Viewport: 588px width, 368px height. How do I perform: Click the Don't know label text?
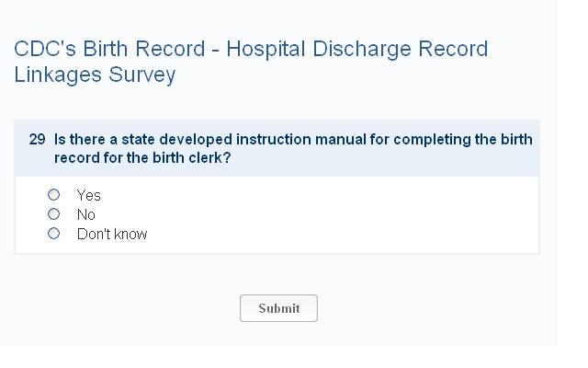point(112,234)
